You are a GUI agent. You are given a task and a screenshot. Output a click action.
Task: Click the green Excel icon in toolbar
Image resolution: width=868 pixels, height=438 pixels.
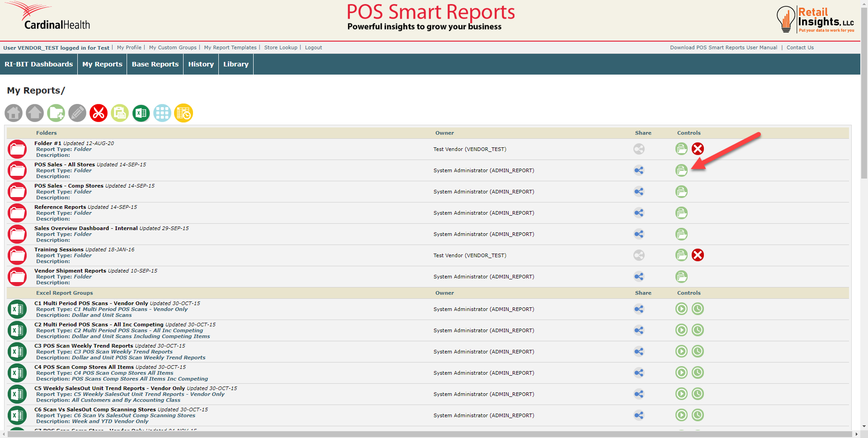(141, 113)
